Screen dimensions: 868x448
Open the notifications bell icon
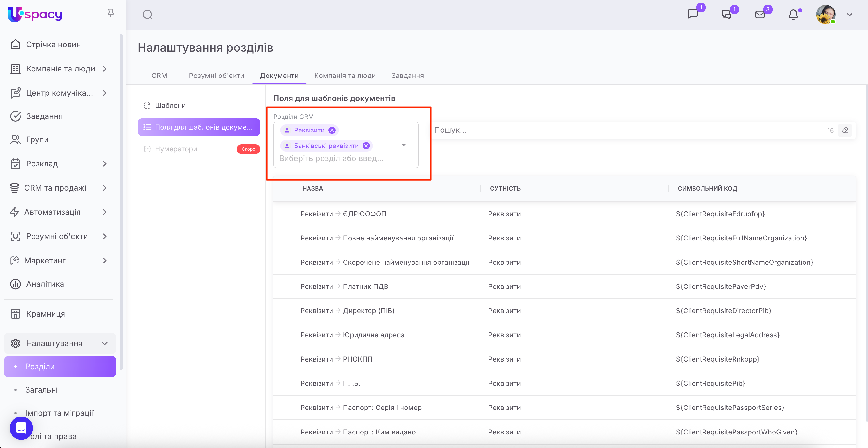(x=793, y=15)
